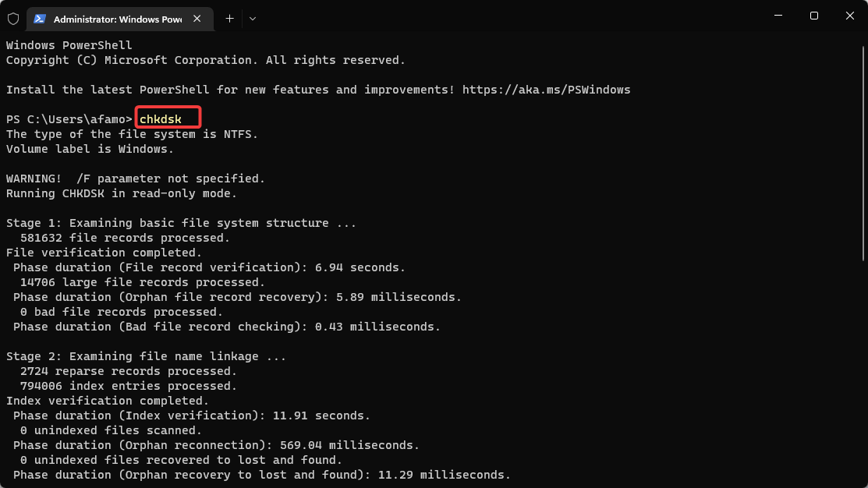
Task: Close the Windows Terminal window
Action: click(x=850, y=16)
